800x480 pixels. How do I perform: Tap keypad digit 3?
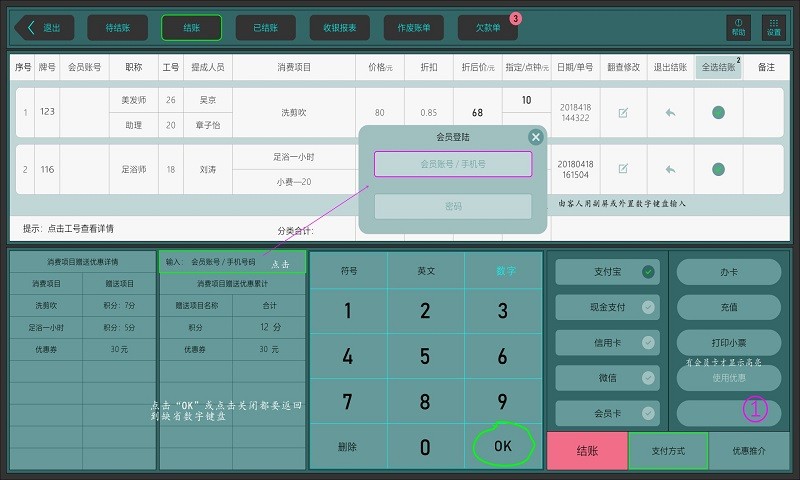[504, 311]
